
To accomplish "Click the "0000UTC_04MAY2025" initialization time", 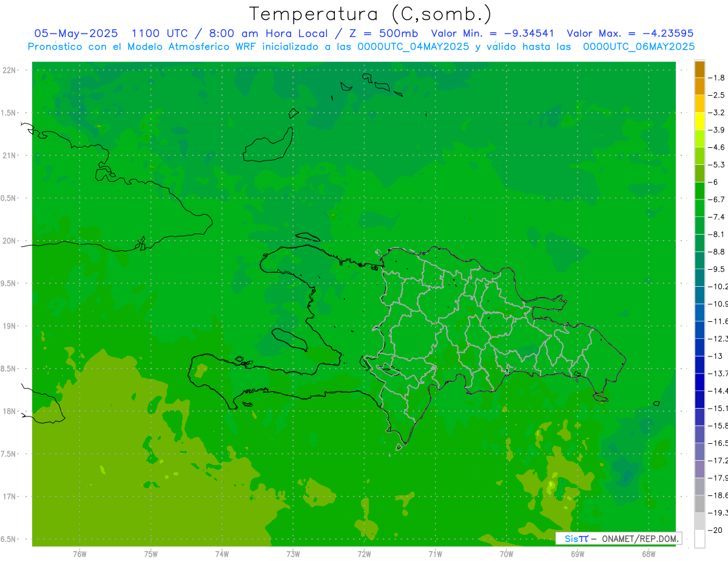I will tap(414, 47).
